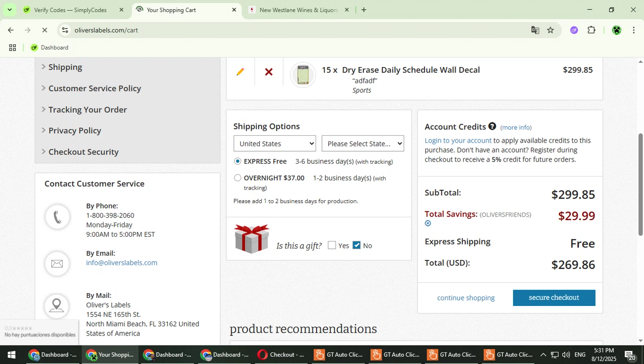Click secure checkout button
The height and width of the screenshot is (364, 644).
pyautogui.click(x=554, y=298)
